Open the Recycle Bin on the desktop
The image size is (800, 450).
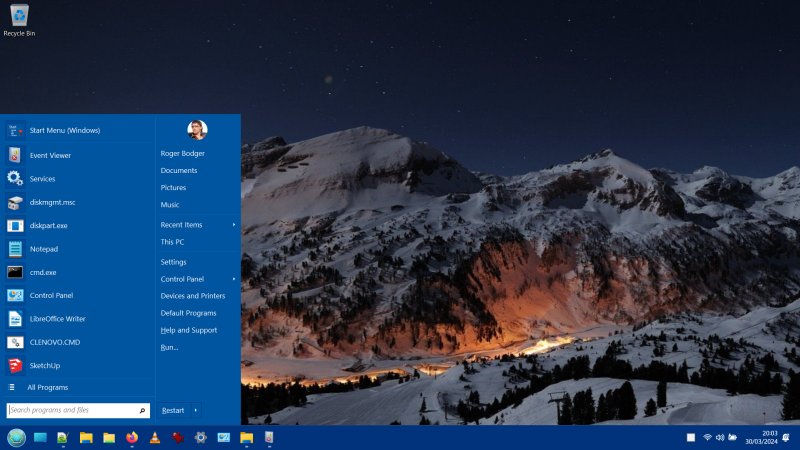tap(19, 17)
